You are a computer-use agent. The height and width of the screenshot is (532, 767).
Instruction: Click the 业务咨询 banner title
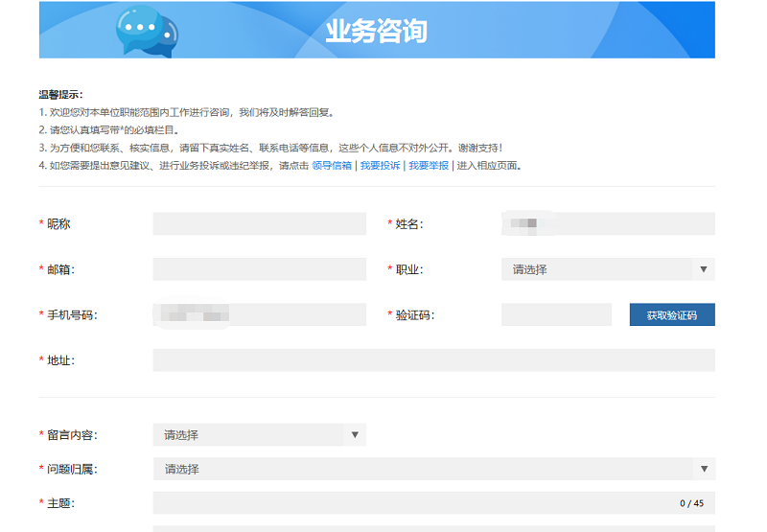(x=376, y=31)
